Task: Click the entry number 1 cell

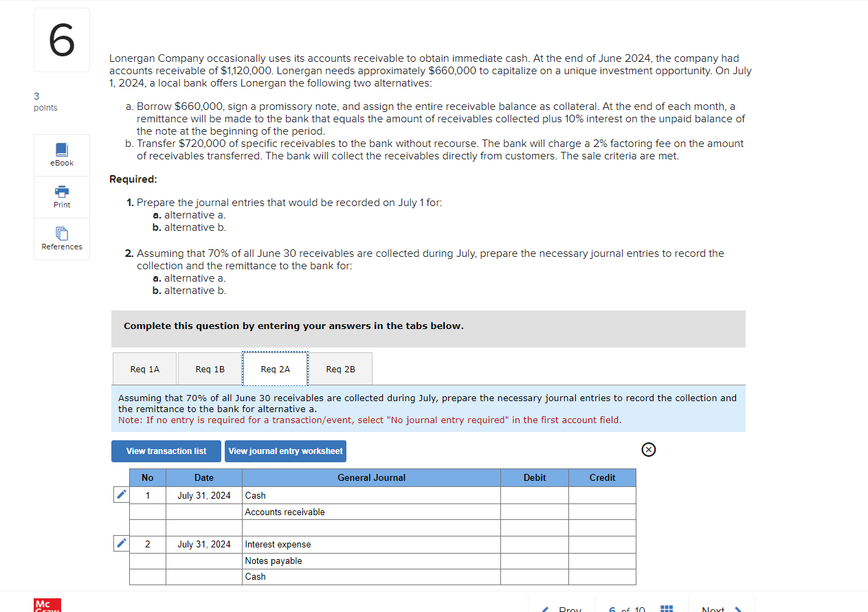Action: click(x=148, y=495)
